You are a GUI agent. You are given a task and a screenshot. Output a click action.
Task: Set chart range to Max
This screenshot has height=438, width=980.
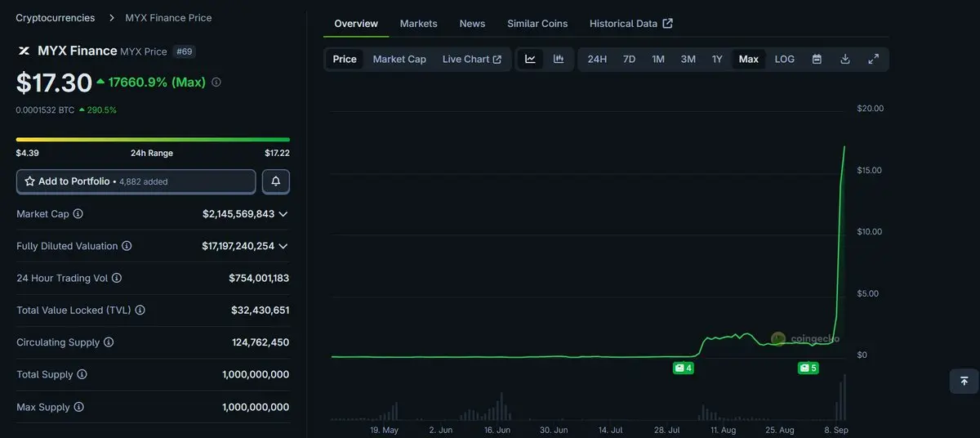[749, 59]
